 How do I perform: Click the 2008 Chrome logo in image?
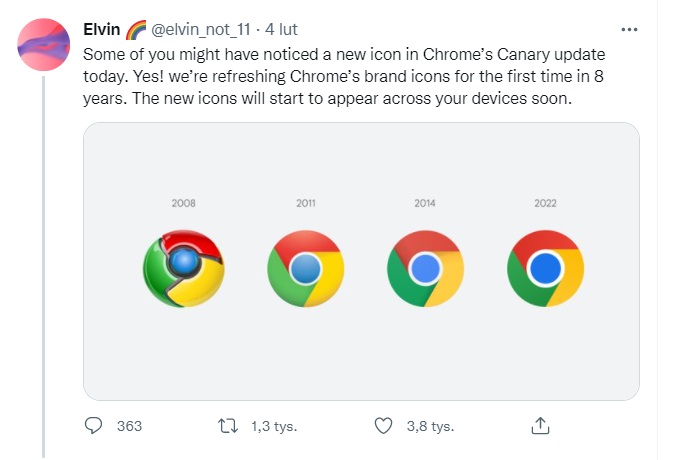coord(183,267)
